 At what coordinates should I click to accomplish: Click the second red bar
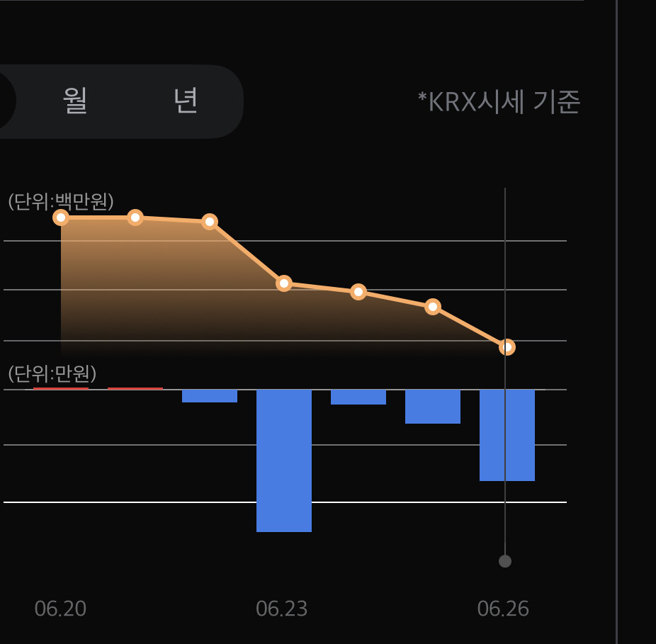135,388
